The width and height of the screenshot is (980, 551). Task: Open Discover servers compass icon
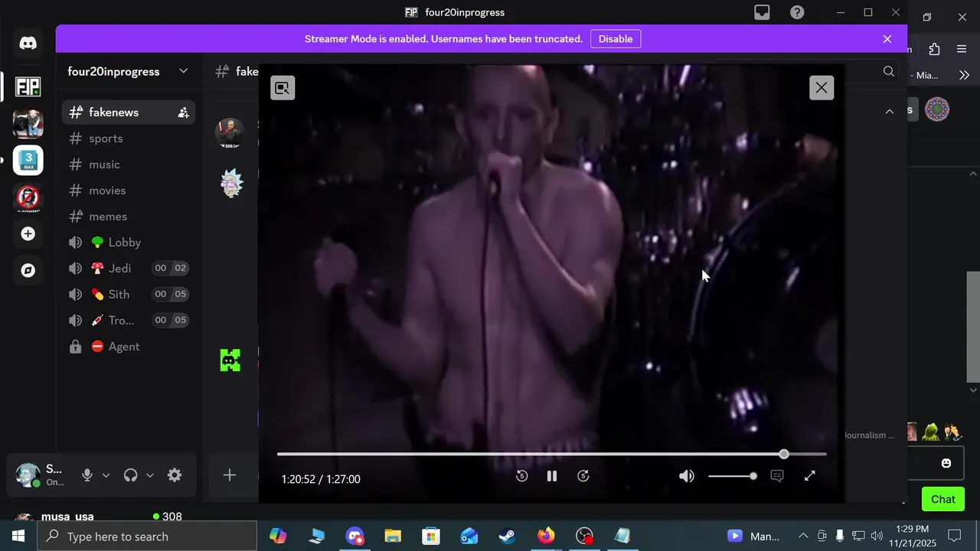28,270
